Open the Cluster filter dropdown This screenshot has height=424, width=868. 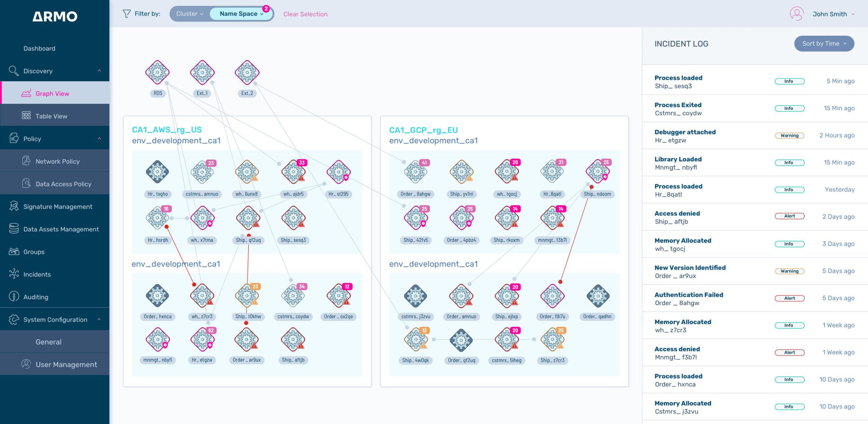190,14
